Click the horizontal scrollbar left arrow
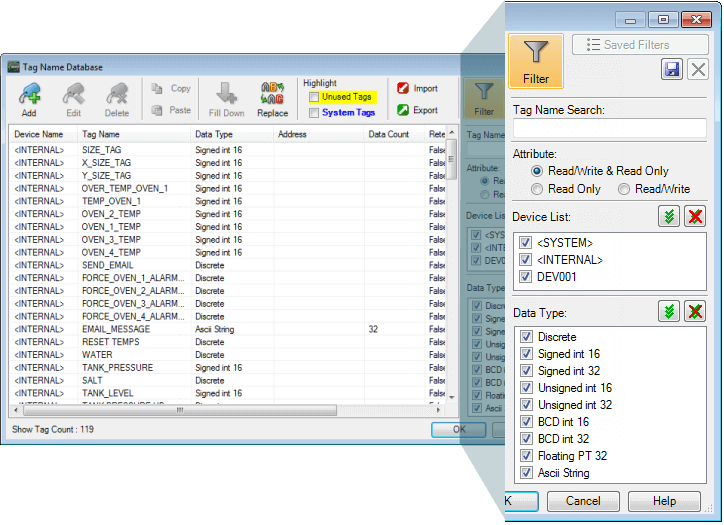 click(16, 410)
